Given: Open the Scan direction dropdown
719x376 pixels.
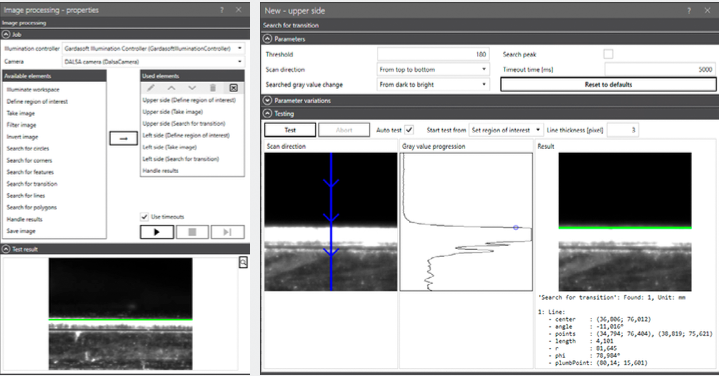Looking at the screenshot, I should (x=433, y=70).
